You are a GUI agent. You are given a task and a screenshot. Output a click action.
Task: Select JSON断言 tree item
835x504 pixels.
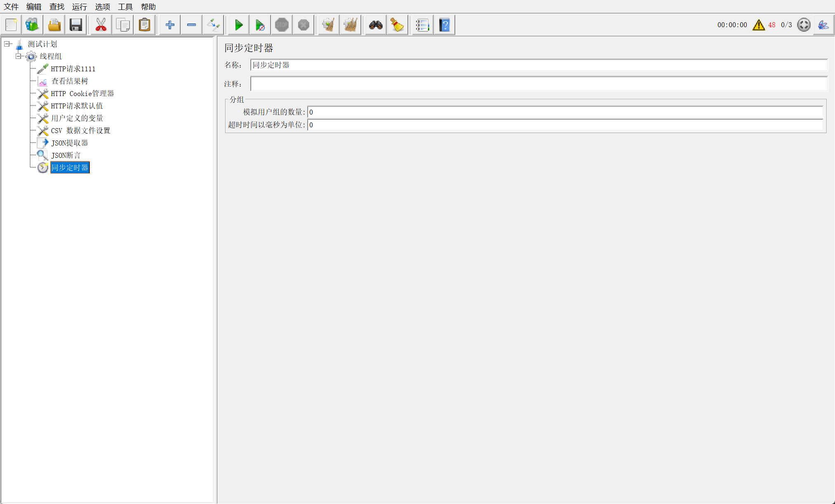tap(66, 155)
